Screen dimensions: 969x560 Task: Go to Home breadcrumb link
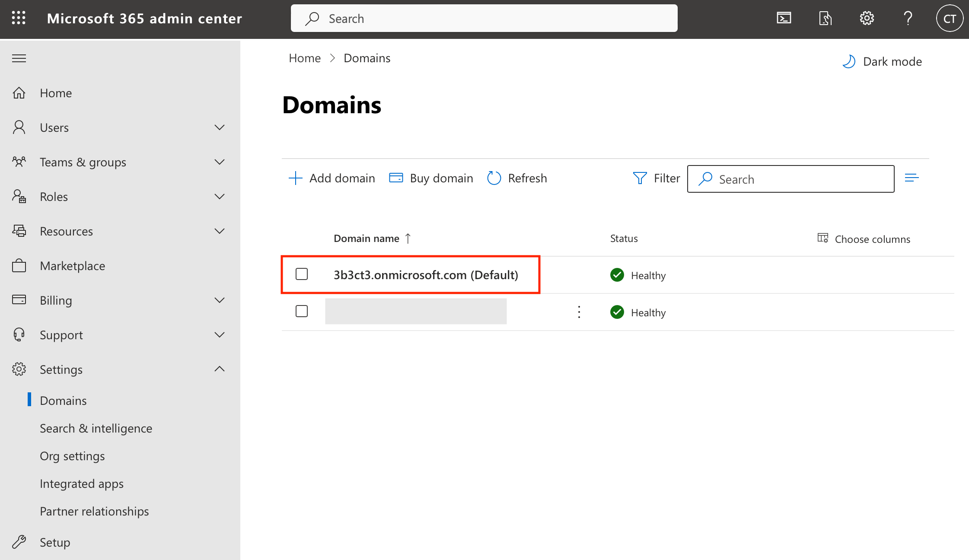pos(305,58)
